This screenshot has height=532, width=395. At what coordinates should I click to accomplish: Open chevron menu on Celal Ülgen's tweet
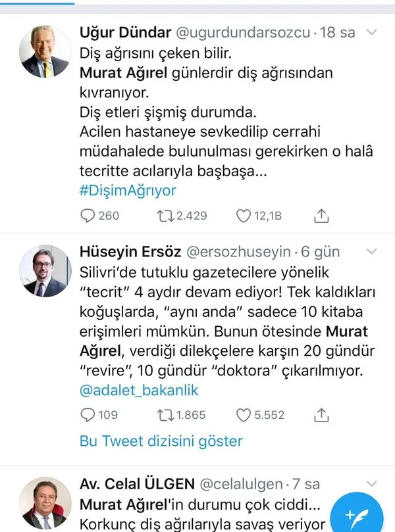372,485
